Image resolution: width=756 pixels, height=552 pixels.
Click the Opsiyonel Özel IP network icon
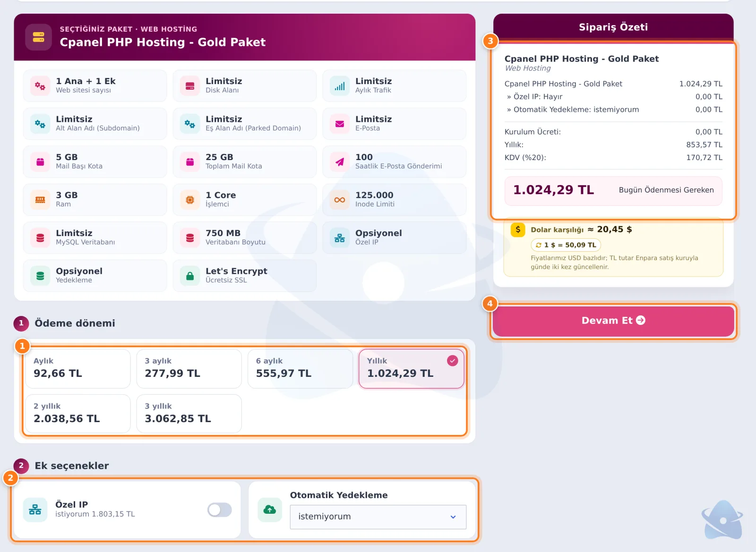click(340, 238)
